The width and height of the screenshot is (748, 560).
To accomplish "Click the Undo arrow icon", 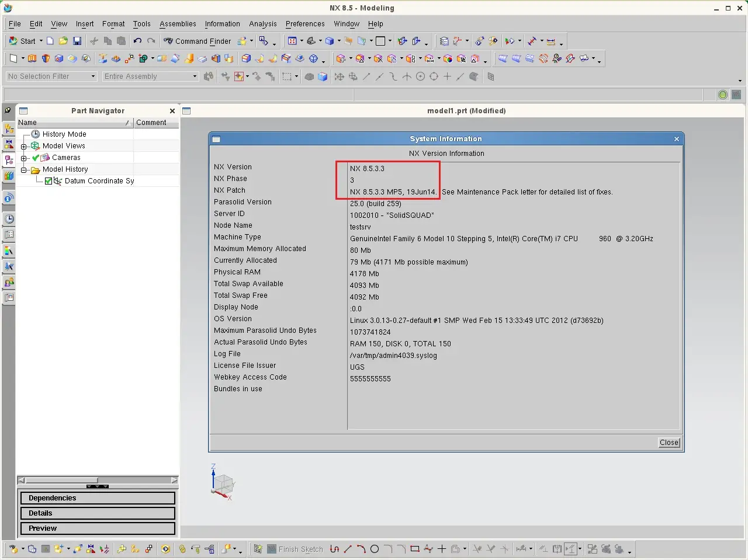I will click(x=137, y=41).
